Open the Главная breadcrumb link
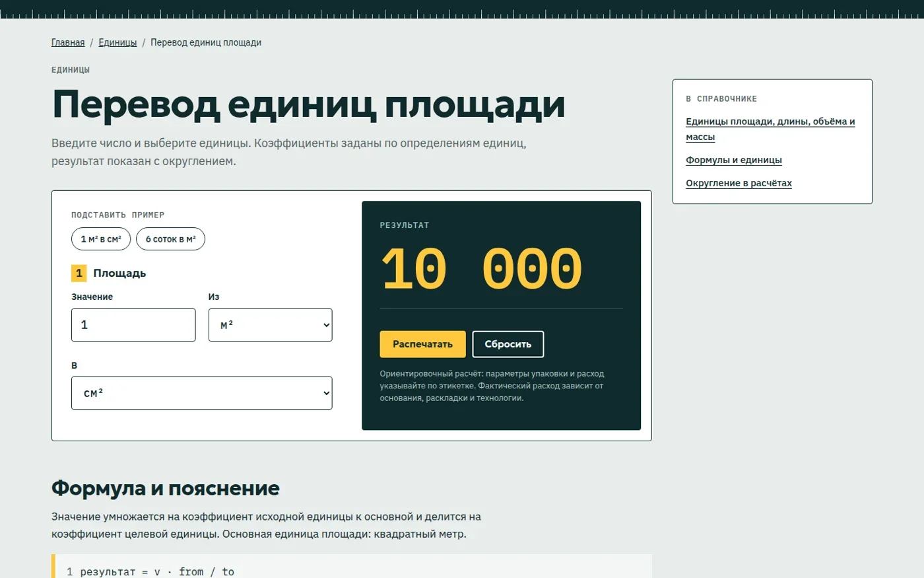The height and width of the screenshot is (578, 924). click(x=68, y=42)
